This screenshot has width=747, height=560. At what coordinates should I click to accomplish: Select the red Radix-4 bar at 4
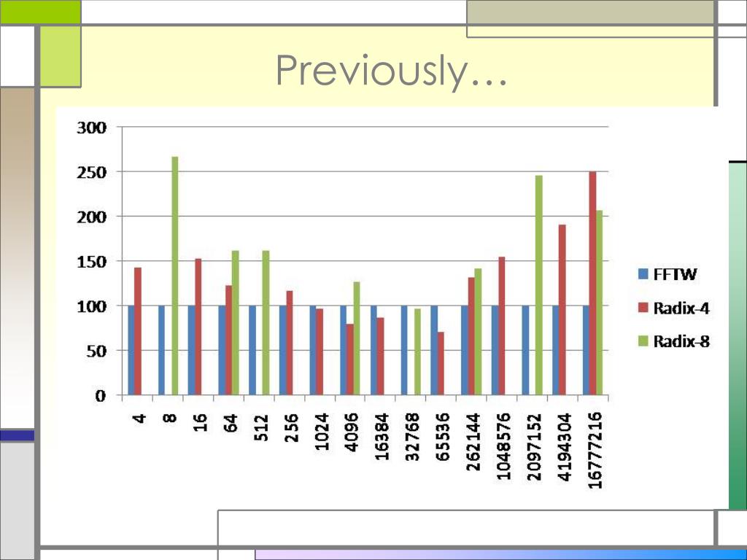tap(138, 331)
